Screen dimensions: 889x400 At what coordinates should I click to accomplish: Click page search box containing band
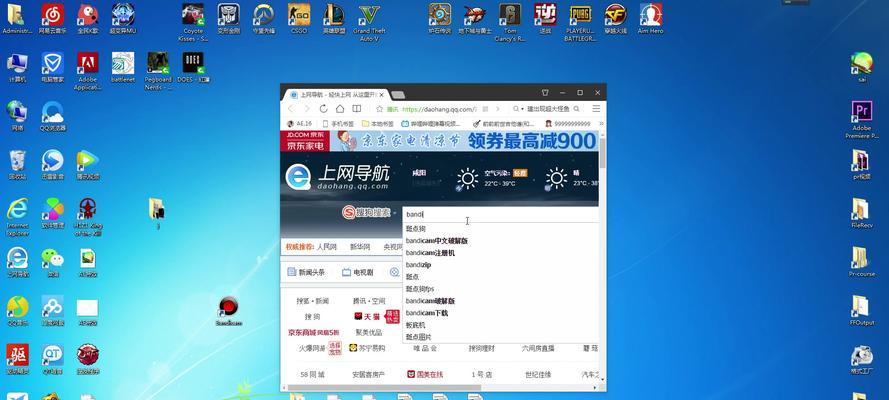(x=501, y=215)
